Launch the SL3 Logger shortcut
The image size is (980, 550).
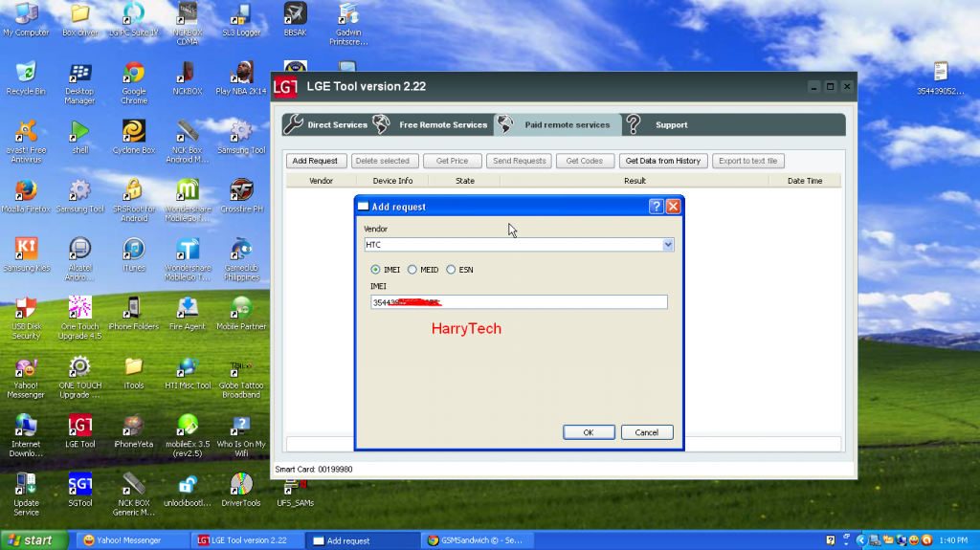(x=241, y=19)
